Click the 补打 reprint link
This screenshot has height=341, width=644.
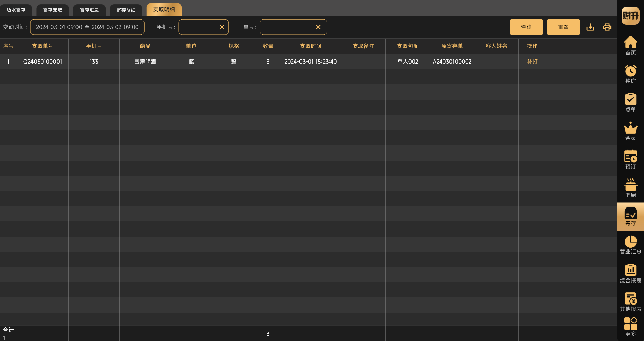pyautogui.click(x=532, y=62)
